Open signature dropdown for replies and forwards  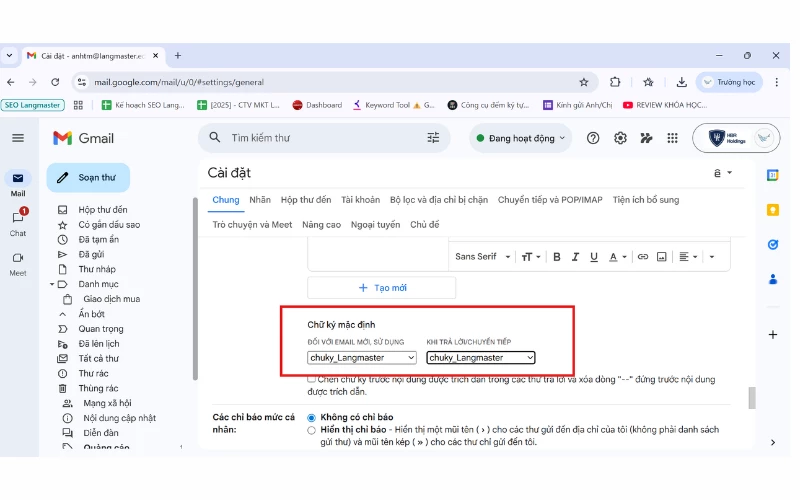click(x=481, y=357)
